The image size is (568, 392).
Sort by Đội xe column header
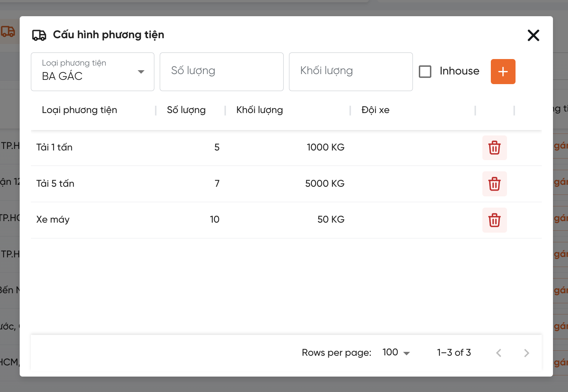pos(375,110)
